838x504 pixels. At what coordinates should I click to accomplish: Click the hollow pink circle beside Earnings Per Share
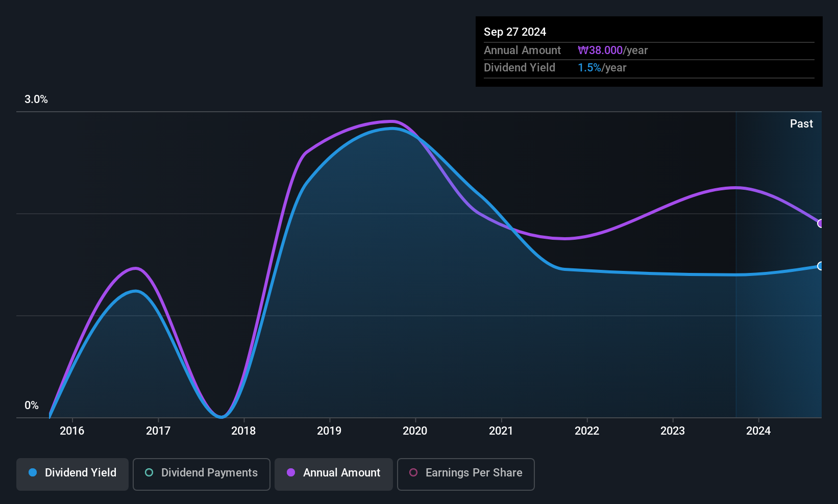413,473
